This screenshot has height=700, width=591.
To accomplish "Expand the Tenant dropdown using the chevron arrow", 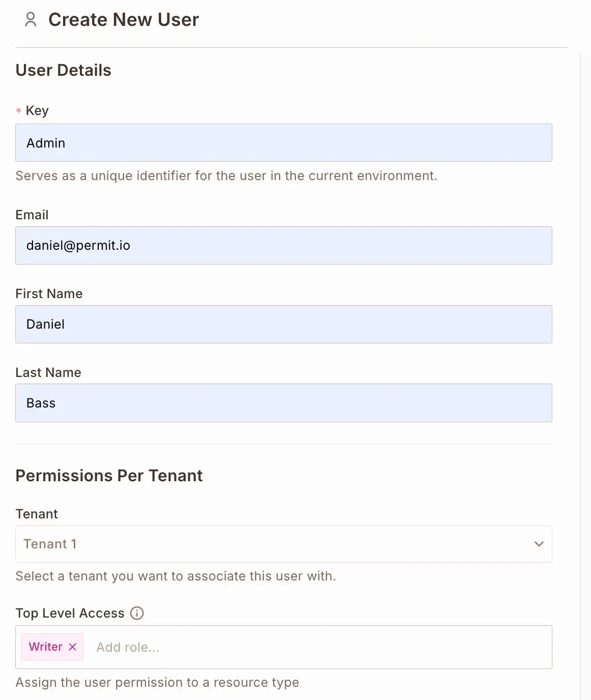I will 539,544.
